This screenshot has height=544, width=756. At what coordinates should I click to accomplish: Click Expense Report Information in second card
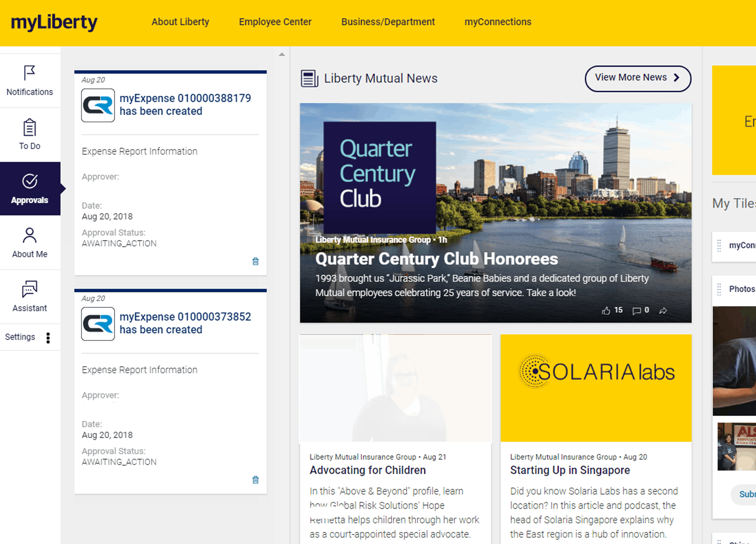[x=140, y=370]
